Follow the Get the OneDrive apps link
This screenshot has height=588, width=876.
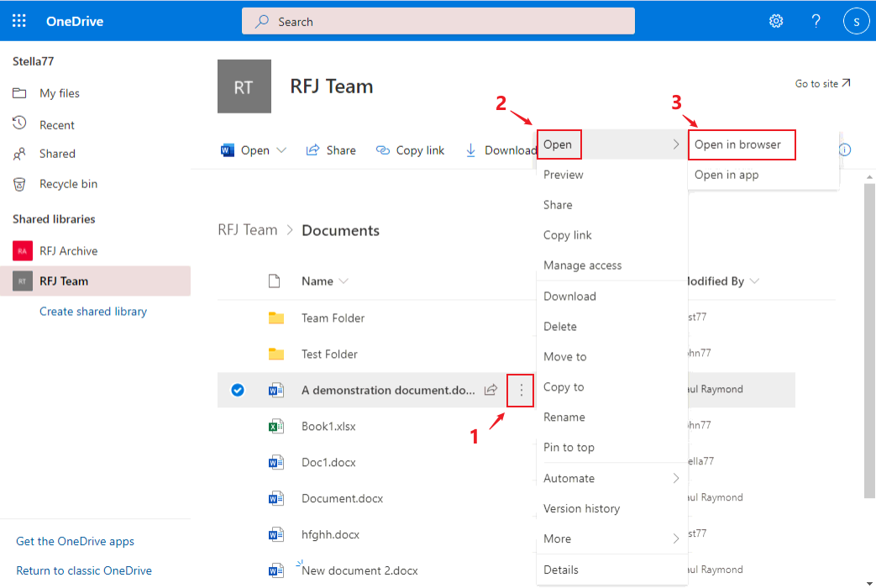pos(75,541)
